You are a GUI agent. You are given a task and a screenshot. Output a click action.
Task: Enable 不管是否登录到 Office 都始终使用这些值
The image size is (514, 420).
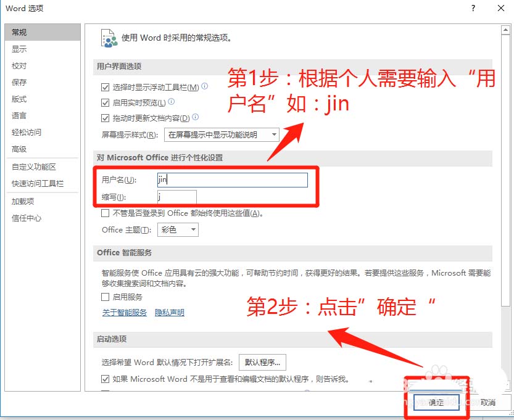coord(105,213)
